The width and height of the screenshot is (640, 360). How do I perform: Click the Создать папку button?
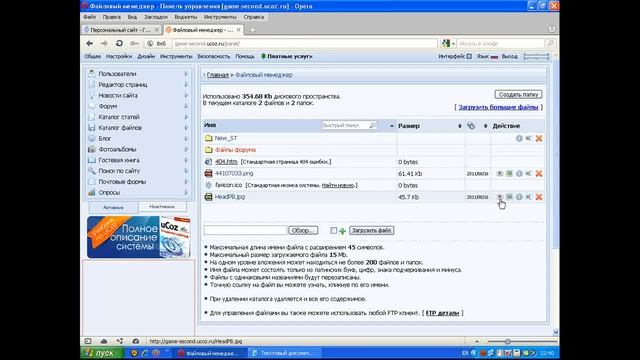click(518, 94)
